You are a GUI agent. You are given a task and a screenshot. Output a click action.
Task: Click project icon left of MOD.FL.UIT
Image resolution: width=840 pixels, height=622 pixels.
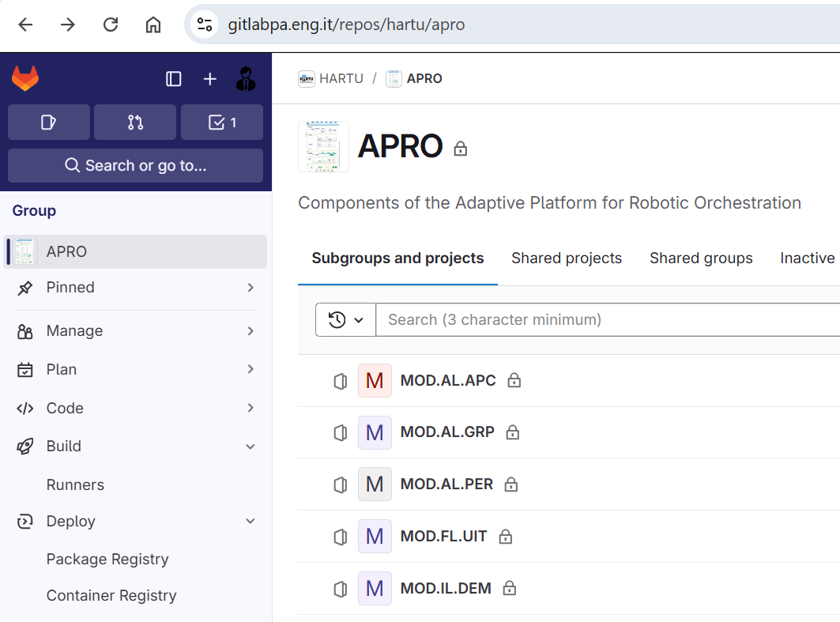[x=340, y=537]
